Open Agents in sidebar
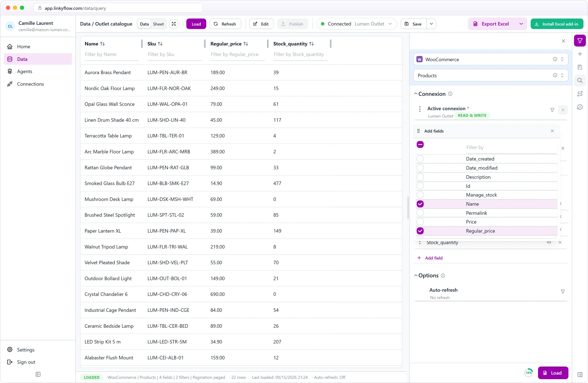Screen dimensions: 588x383 point(38,71)
